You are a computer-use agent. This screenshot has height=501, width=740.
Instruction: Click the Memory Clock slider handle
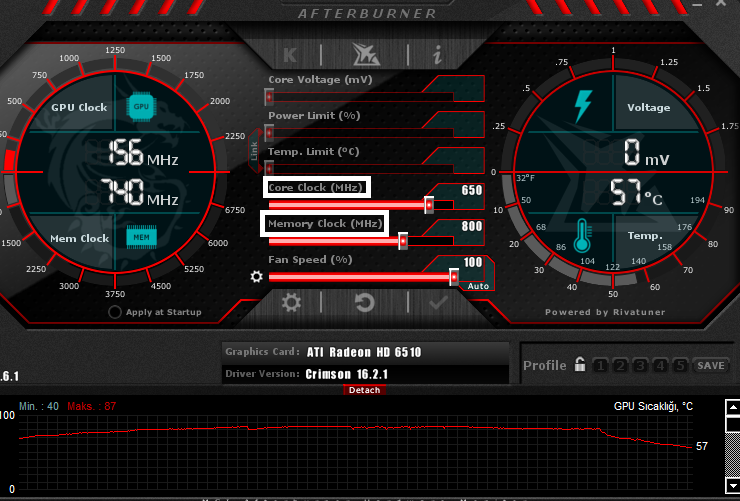pos(403,241)
